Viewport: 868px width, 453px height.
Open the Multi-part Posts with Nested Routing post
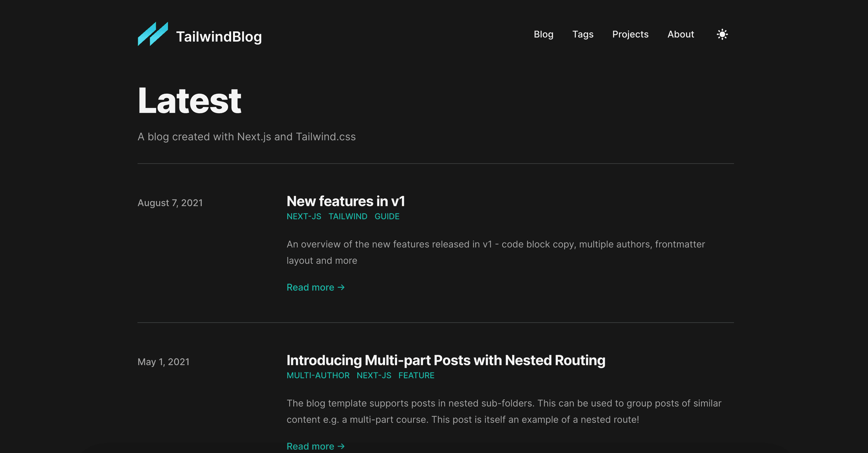(x=445, y=360)
